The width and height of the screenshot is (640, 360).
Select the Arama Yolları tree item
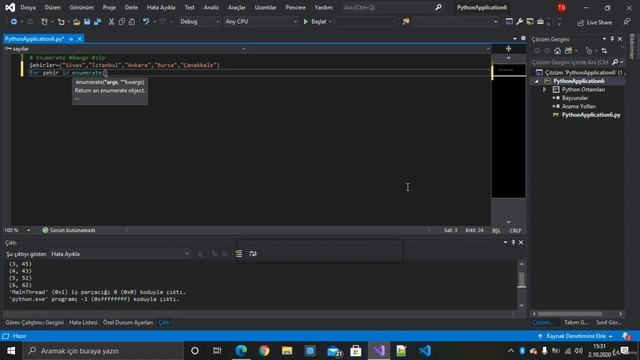click(578, 107)
